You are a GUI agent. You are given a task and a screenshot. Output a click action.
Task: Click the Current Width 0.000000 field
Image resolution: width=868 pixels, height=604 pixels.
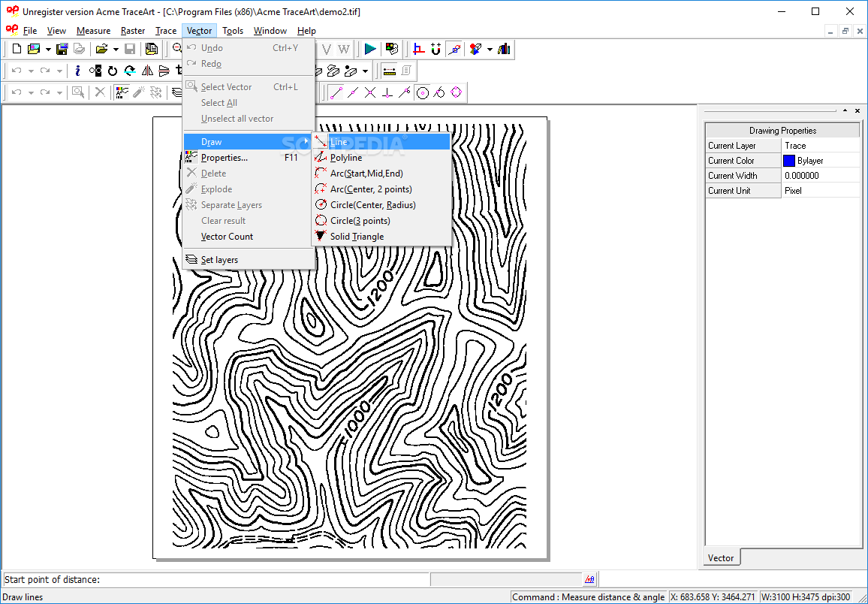pos(821,176)
